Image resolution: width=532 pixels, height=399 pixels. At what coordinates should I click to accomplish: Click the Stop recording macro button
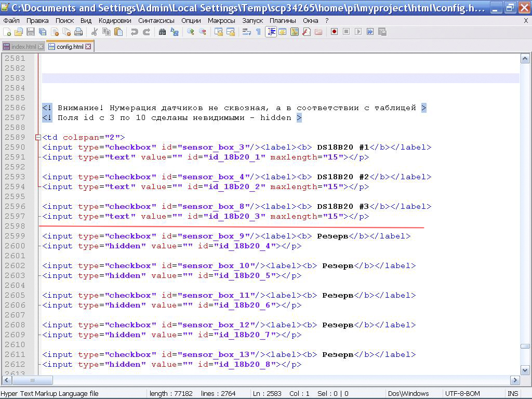click(x=346, y=32)
